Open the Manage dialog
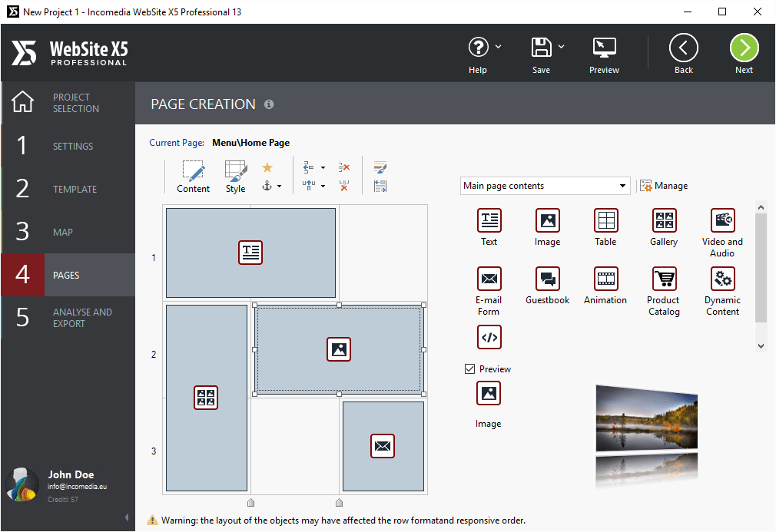Viewport: 776px width, 532px height. [x=664, y=185]
